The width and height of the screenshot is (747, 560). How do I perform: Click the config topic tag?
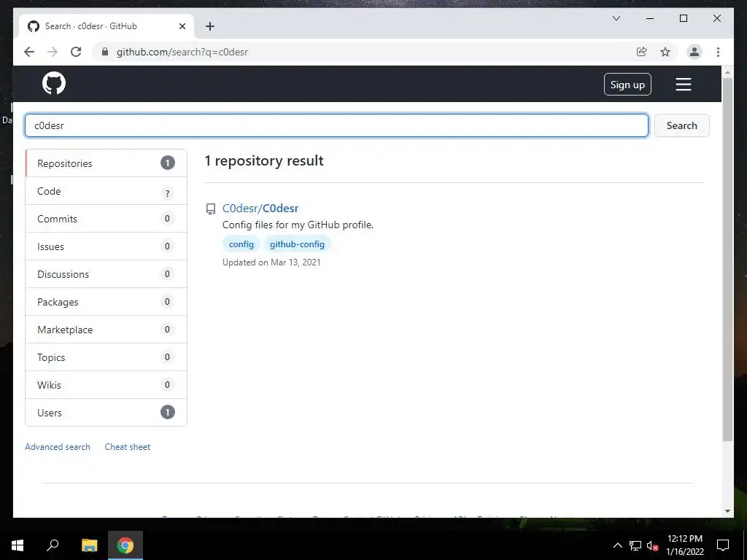[x=241, y=244]
